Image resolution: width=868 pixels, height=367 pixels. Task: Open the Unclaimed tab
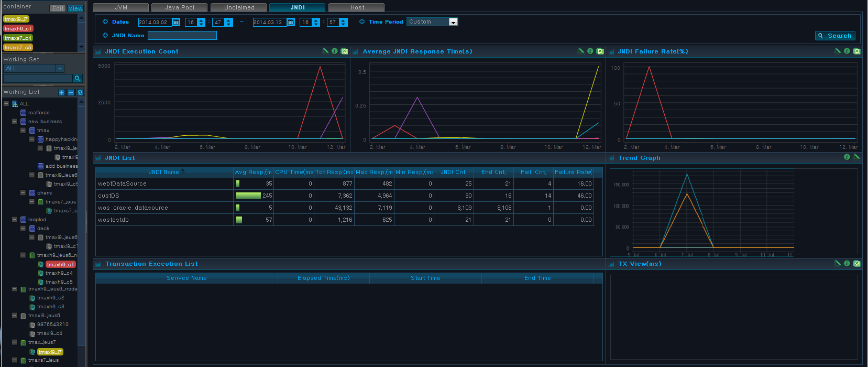[x=239, y=7]
